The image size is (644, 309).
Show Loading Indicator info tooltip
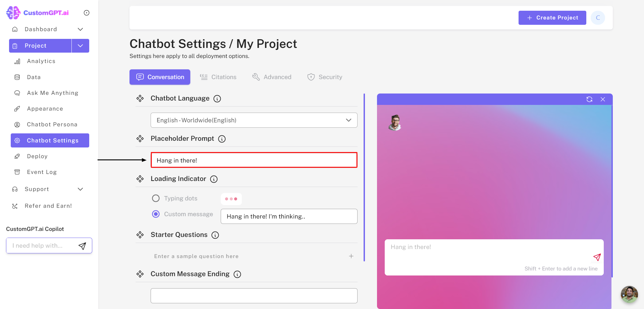coord(214,179)
